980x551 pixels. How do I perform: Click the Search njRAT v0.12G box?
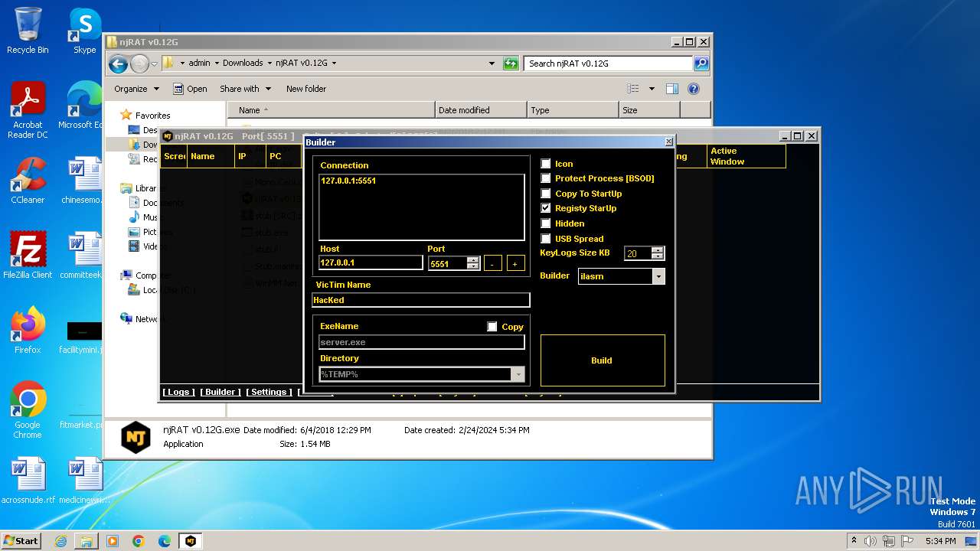click(x=609, y=64)
